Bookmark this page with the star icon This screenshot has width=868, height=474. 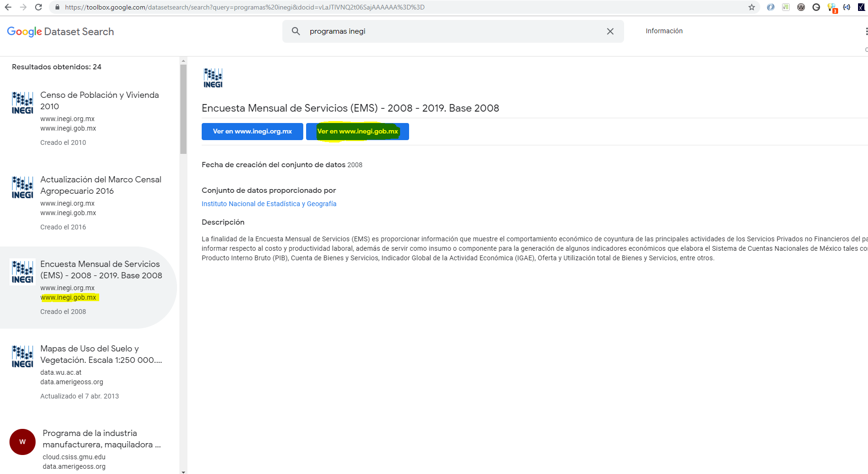(x=752, y=7)
